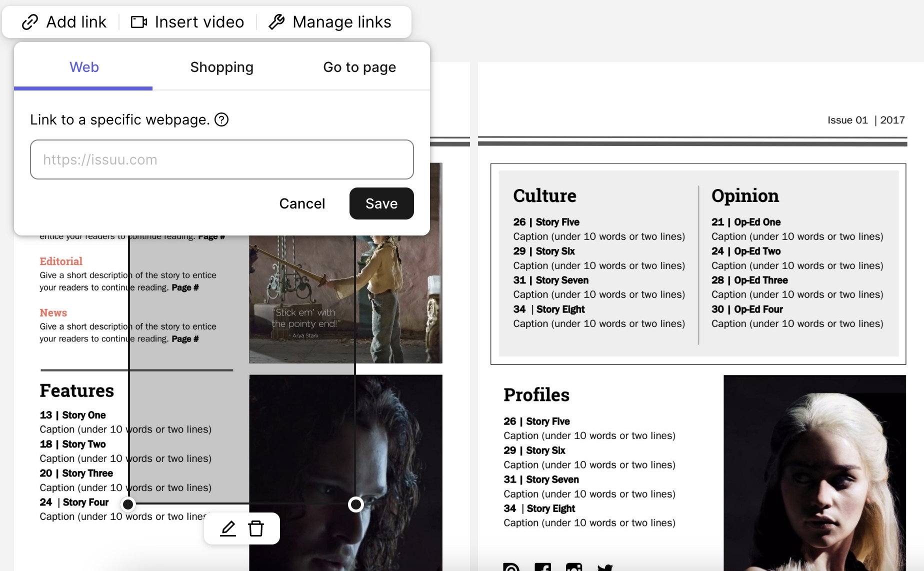Click '24 | Story Four' in Features
Image resolution: width=924 pixels, height=571 pixels.
pos(74,502)
